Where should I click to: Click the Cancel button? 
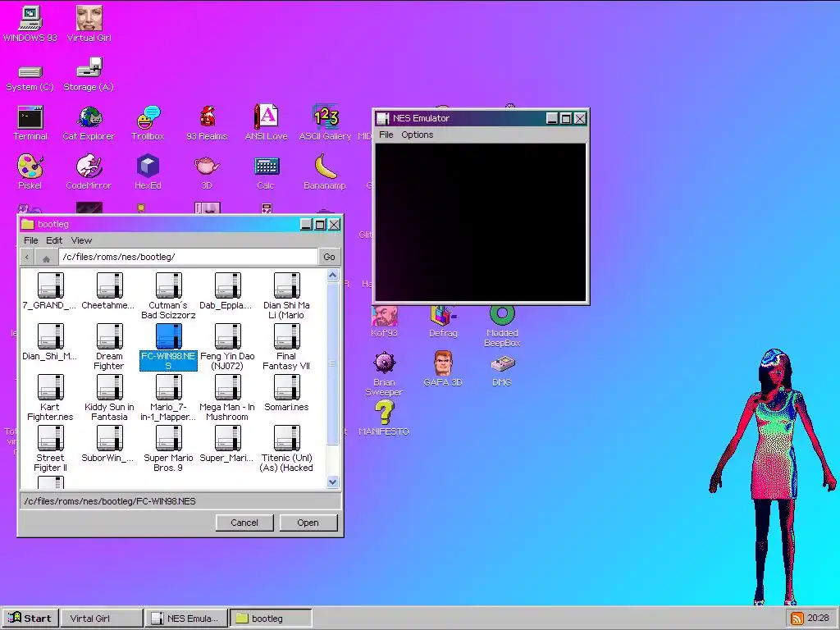coord(244,523)
